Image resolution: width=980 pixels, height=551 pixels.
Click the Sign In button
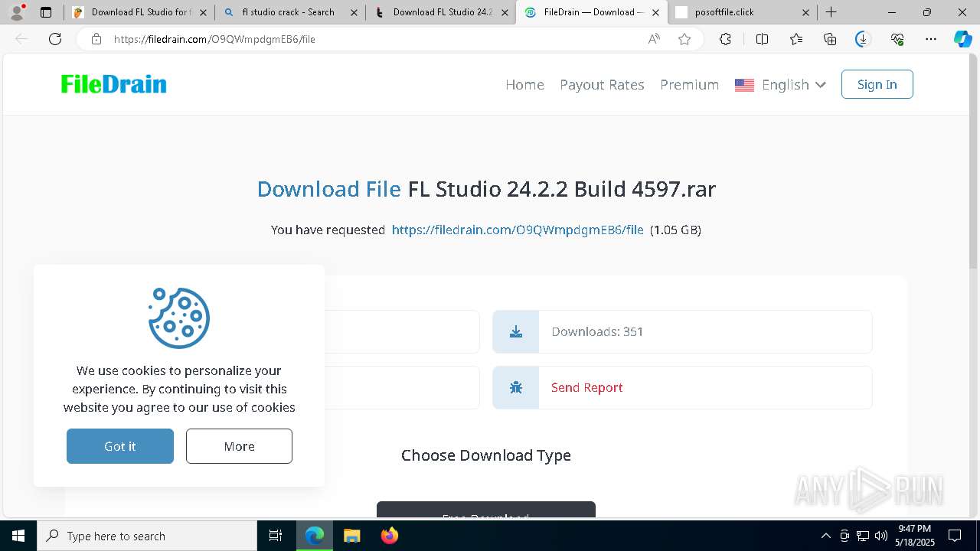877,84
